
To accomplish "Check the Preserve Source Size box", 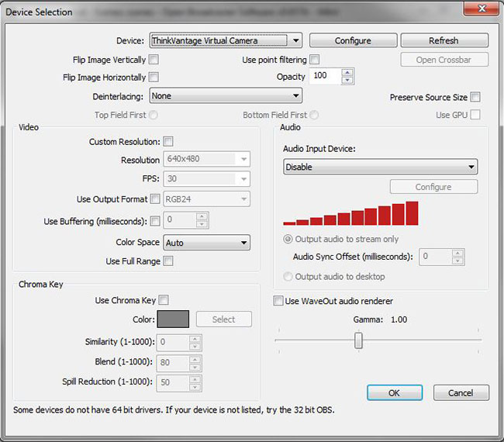I will click(475, 97).
